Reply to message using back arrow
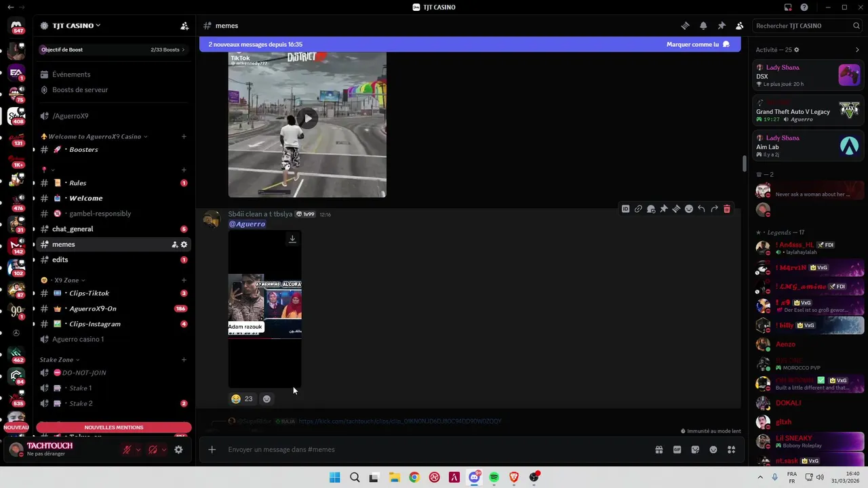Image resolution: width=868 pixels, height=488 pixels. point(701,209)
